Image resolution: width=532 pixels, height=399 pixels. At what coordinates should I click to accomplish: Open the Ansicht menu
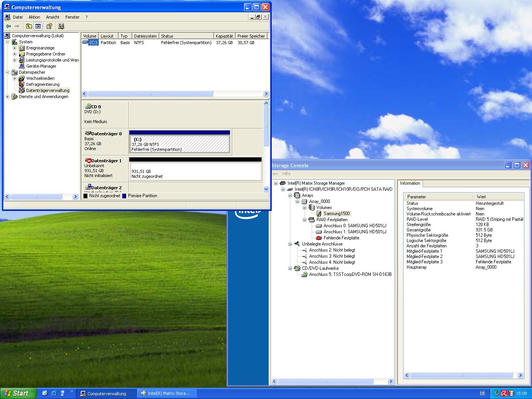[x=53, y=17]
